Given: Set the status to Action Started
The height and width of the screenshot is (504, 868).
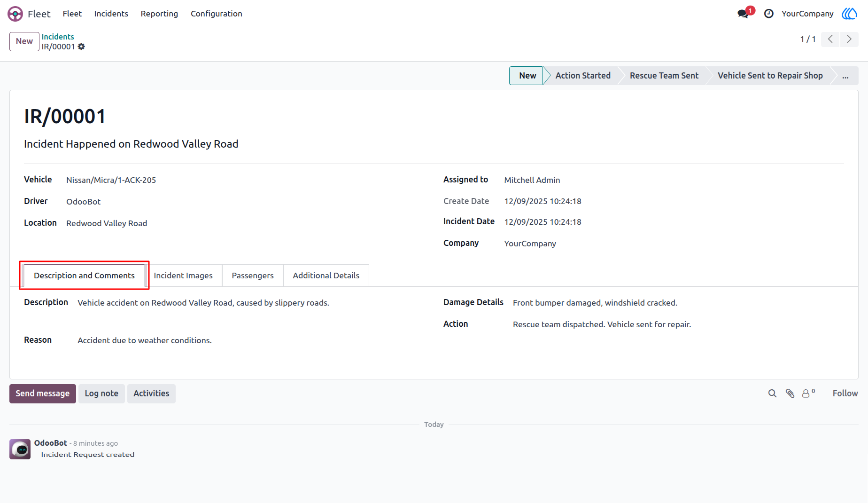Looking at the screenshot, I should 583,76.
